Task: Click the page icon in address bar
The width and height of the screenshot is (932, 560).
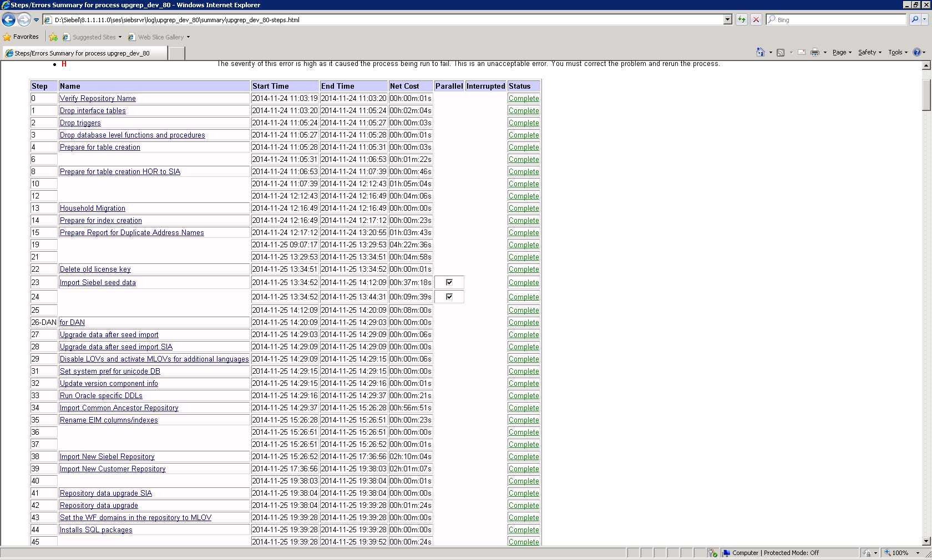Action: coord(48,20)
